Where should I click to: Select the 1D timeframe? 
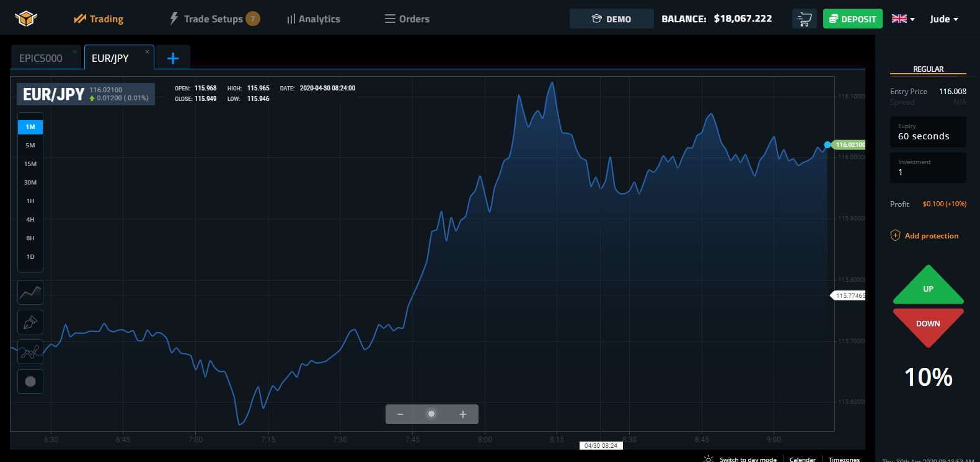pyautogui.click(x=30, y=256)
